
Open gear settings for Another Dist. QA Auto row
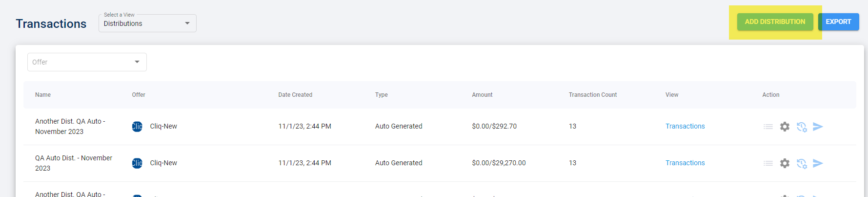point(785,127)
